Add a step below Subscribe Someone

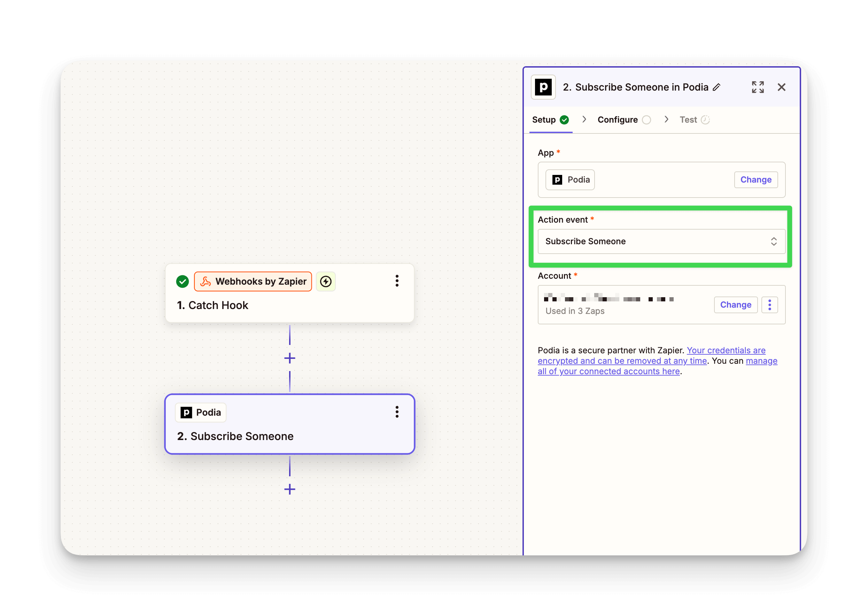pyautogui.click(x=290, y=489)
